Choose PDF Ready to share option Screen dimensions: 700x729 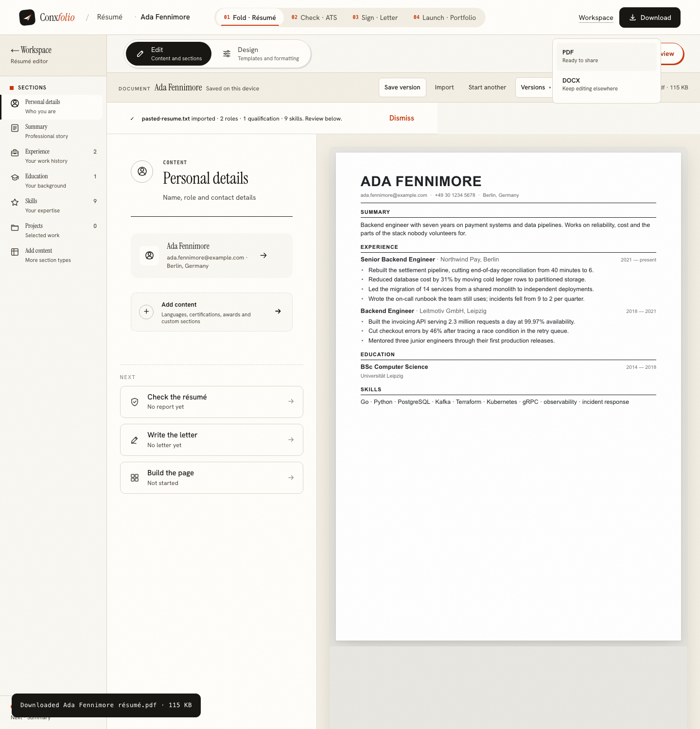tap(607, 56)
